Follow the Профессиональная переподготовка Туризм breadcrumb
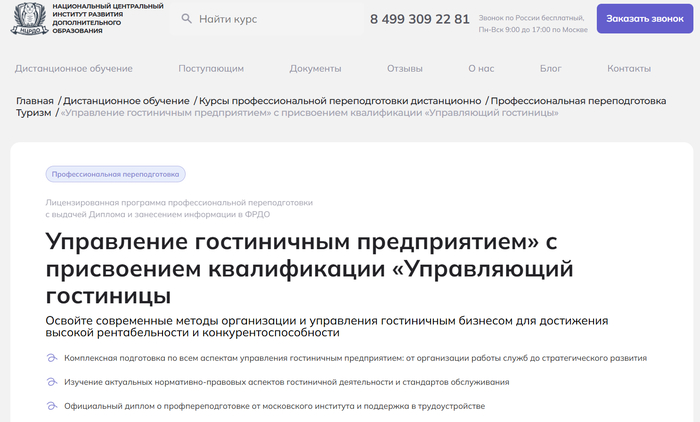The image size is (700, 422). click(578, 101)
